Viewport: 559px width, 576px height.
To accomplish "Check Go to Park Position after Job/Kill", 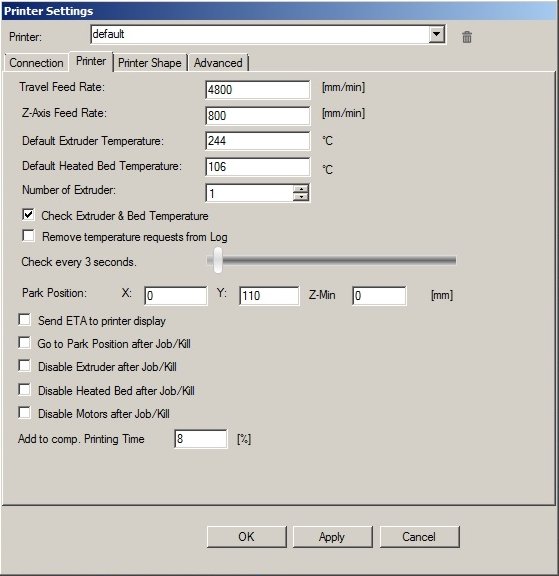I will click(x=24, y=342).
